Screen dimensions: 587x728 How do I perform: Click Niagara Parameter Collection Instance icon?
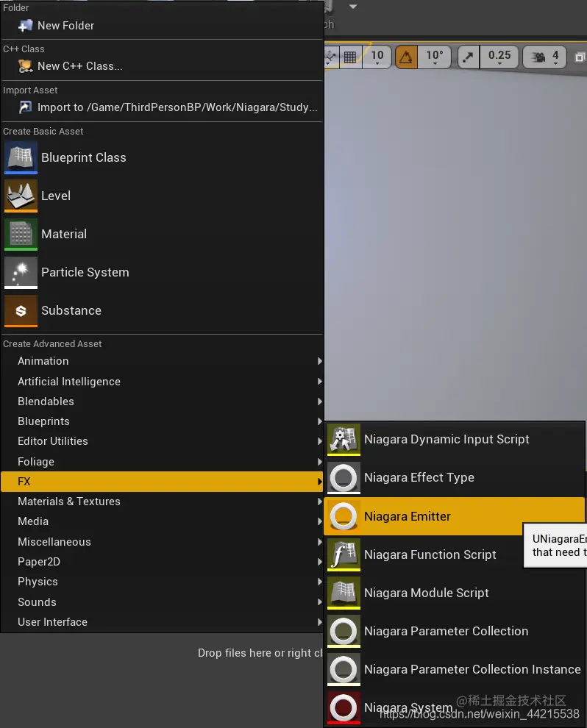point(344,669)
